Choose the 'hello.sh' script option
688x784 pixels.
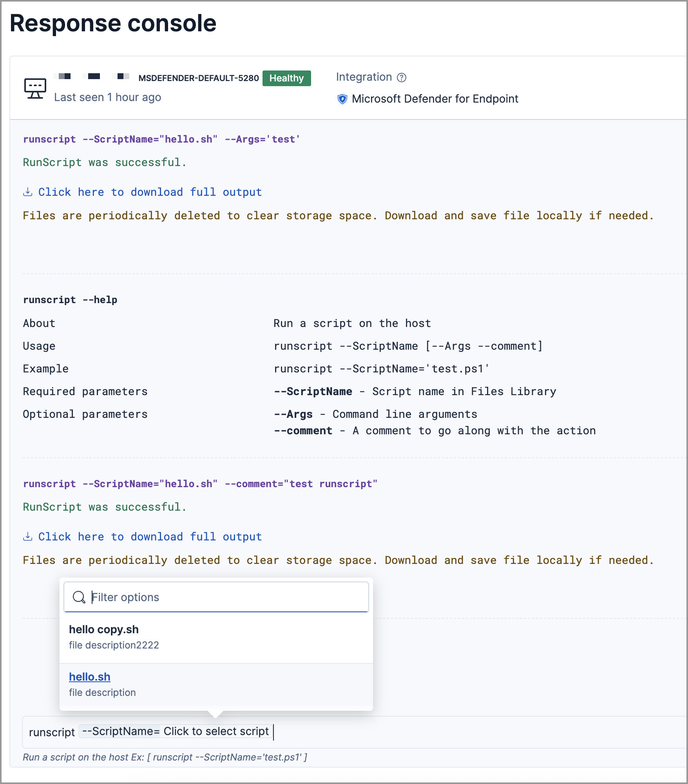tap(90, 677)
